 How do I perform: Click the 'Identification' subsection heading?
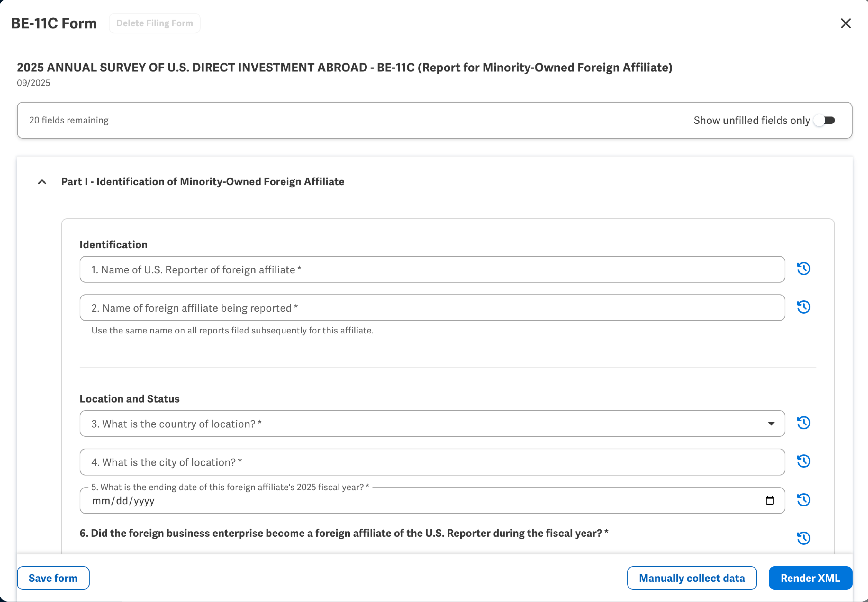point(113,244)
